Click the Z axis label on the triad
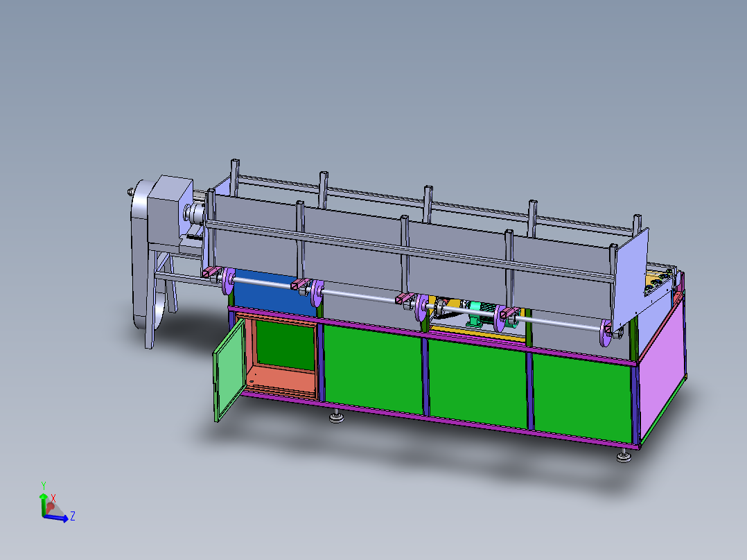This screenshot has width=747, height=560. [72, 516]
